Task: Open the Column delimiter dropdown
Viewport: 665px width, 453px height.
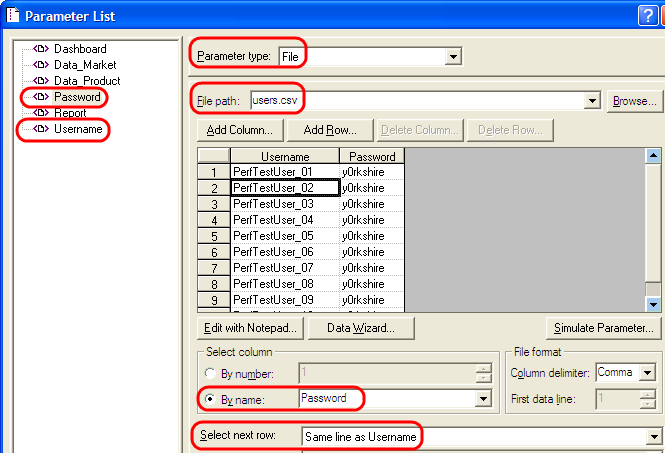Action: click(649, 373)
